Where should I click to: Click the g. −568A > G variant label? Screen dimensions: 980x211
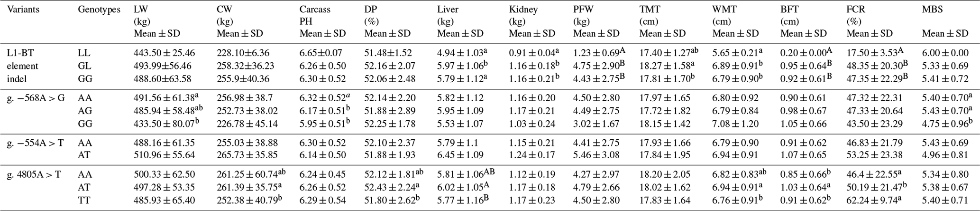click(36, 99)
